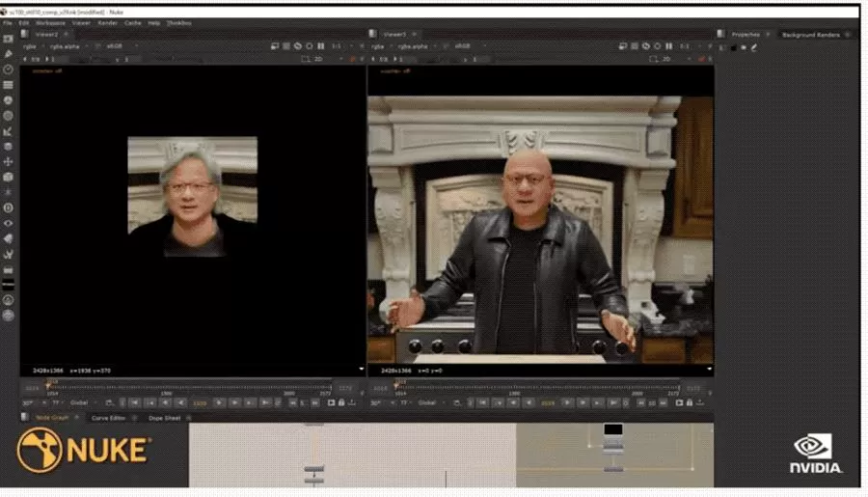868x497 pixels.
Task: Click the pencil icon in Properties panel
Action: click(753, 47)
